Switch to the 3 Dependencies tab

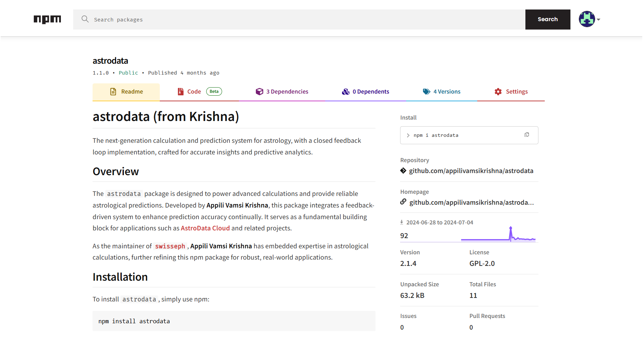(x=287, y=91)
